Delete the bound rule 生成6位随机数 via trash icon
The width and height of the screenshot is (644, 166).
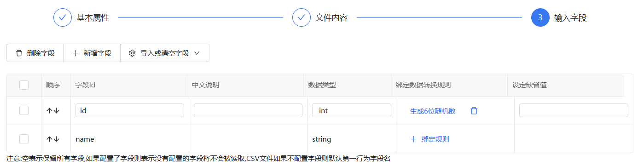pos(474,111)
